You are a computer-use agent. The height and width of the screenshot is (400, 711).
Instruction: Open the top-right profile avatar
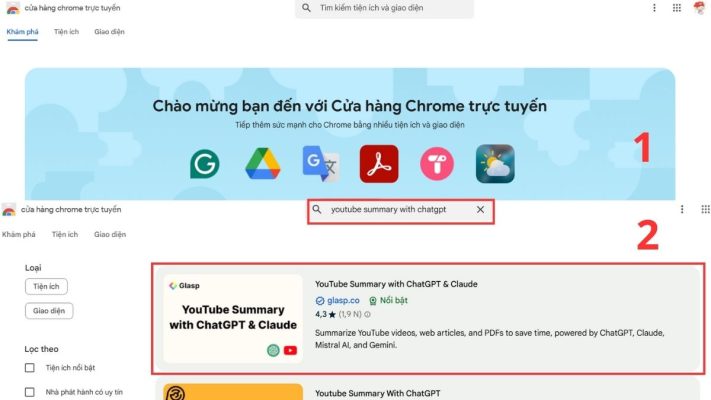(x=700, y=8)
